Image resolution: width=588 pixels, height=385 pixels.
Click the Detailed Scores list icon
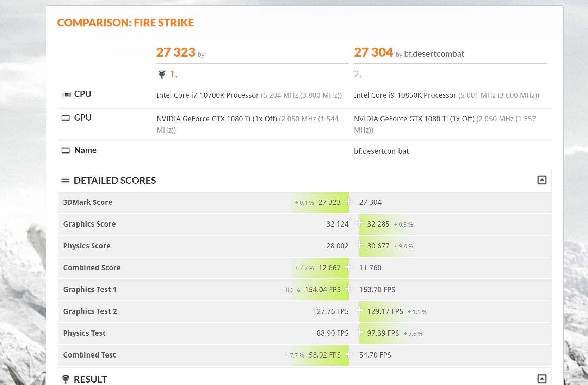(66, 181)
